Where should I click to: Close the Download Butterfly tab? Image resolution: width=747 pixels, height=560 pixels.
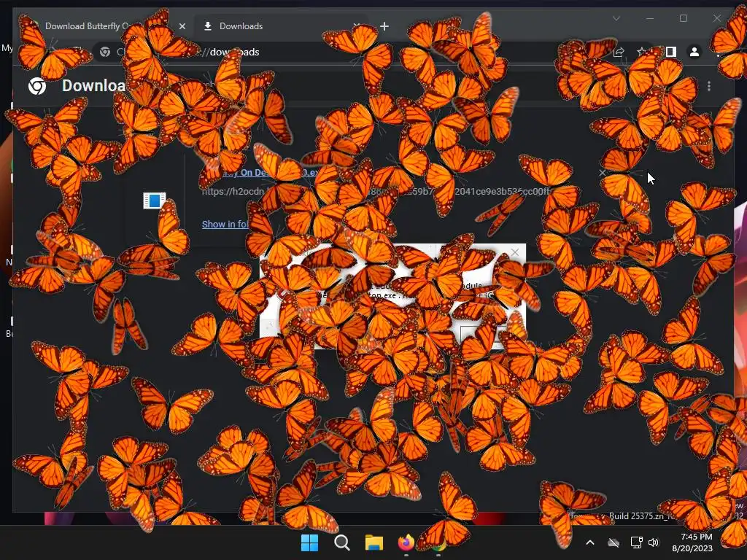tap(182, 26)
